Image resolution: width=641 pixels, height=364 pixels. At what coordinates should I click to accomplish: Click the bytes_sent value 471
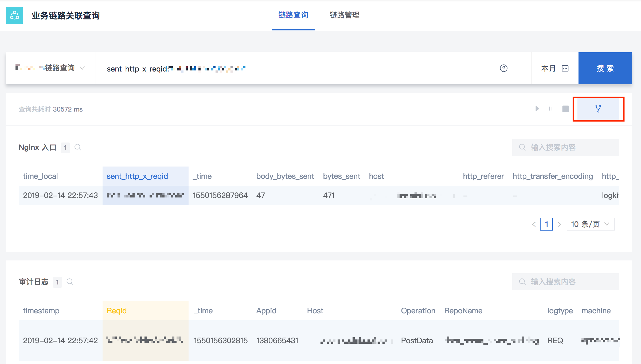click(329, 195)
